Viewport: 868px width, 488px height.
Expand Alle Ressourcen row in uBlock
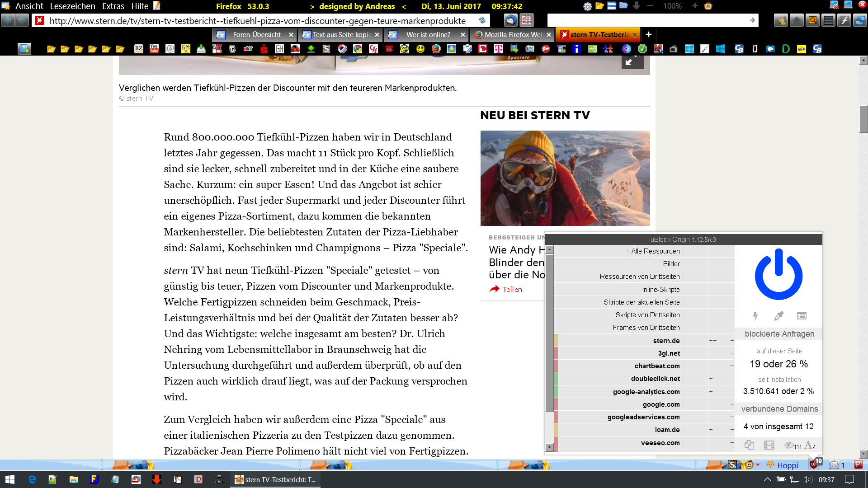pos(627,251)
